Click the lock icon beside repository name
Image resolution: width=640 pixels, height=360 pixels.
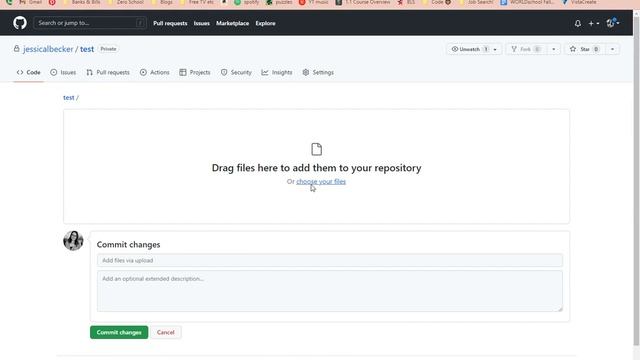point(16,49)
